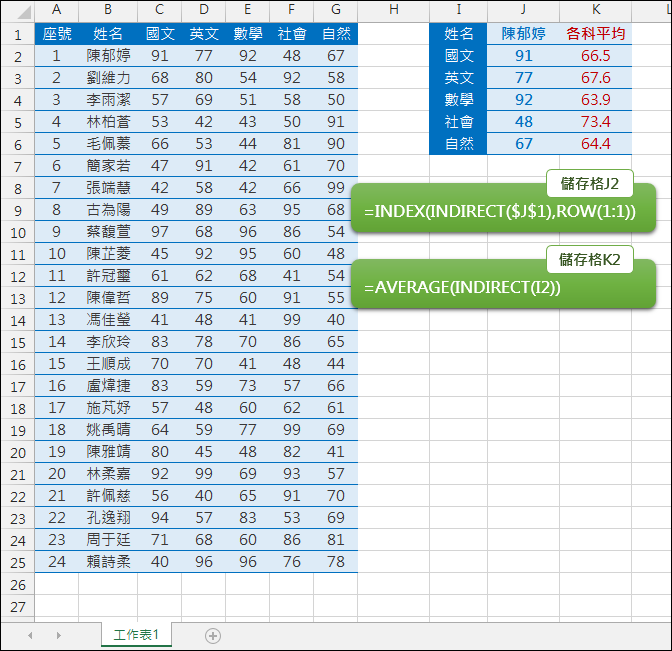Click cell J1 showing 陳郁婷
The image size is (672, 651).
(523, 33)
